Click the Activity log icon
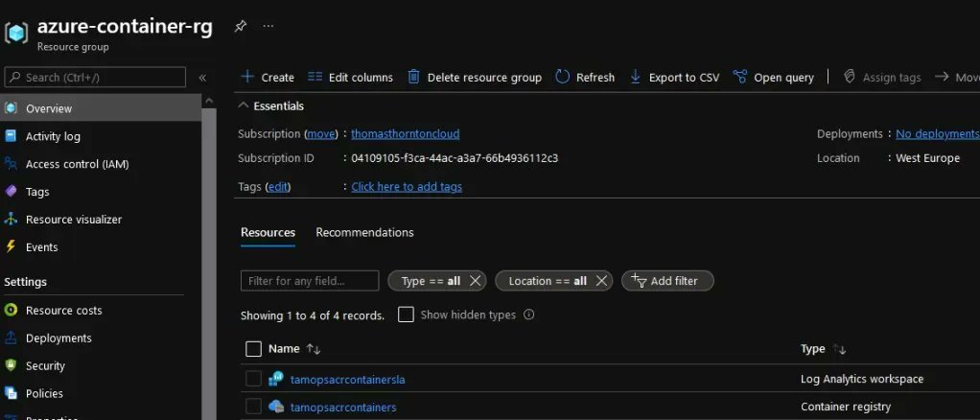Image resolution: width=980 pixels, height=420 pixels. pyautogui.click(x=11, y=135)
